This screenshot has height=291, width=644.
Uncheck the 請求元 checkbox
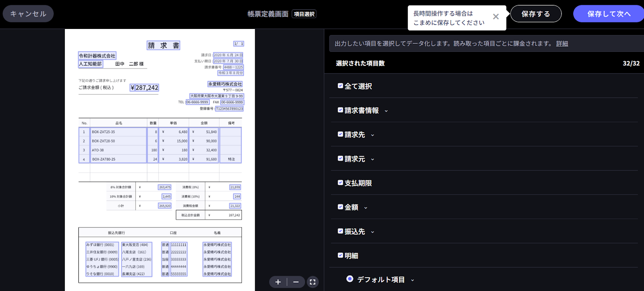click(x=340, y=158)
